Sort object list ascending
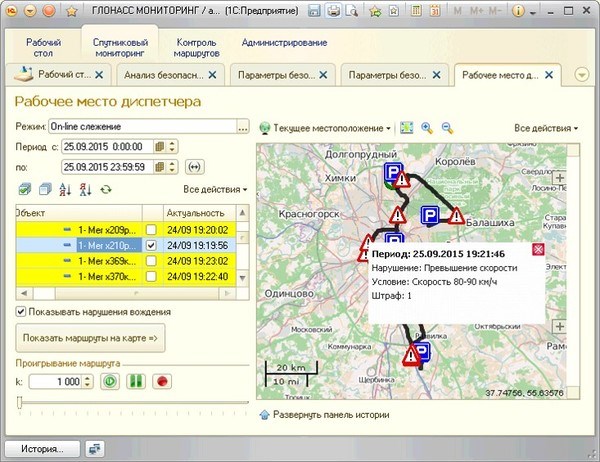This screenshot has width=600, height=462. (65, 189)
